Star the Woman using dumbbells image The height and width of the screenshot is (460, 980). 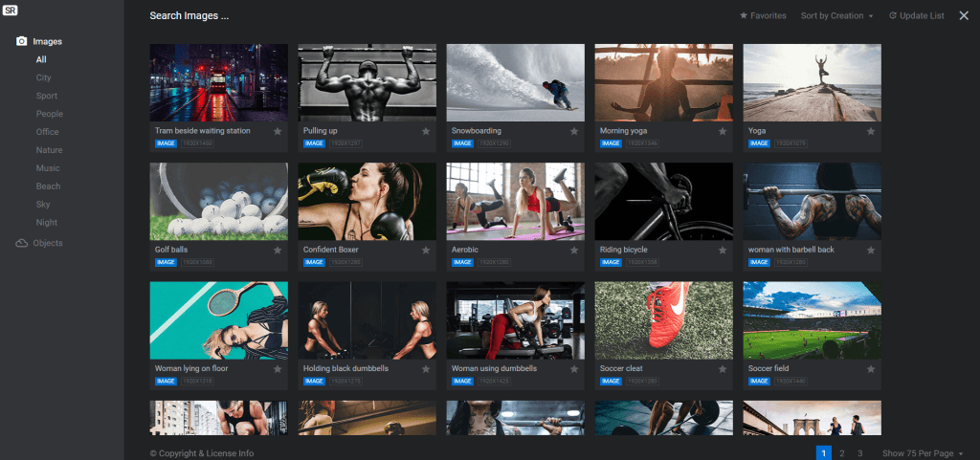tap(574, 369)
